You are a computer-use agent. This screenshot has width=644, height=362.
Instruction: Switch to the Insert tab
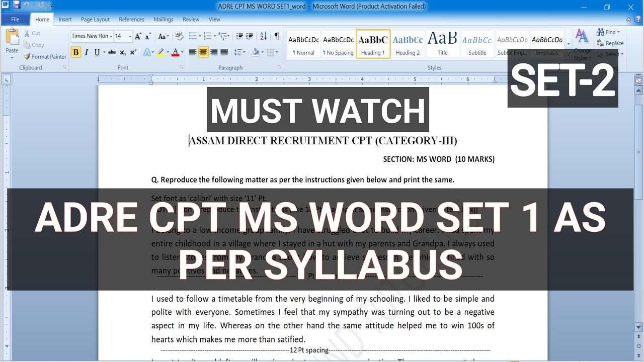65,19
